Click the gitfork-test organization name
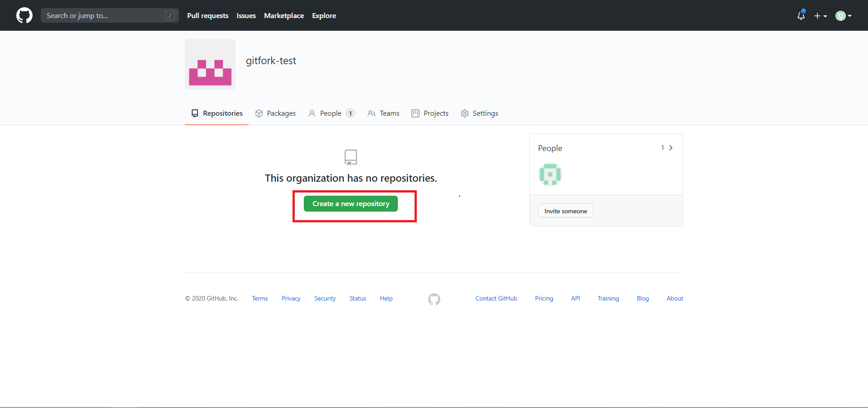 pos(271,61)
